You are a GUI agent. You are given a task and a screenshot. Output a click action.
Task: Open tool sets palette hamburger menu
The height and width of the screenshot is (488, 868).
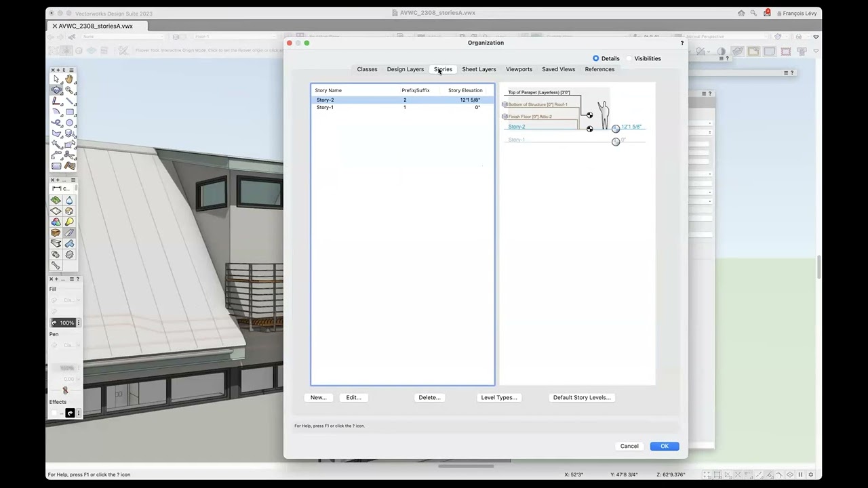pyautogui.click(x=73, y=180)
